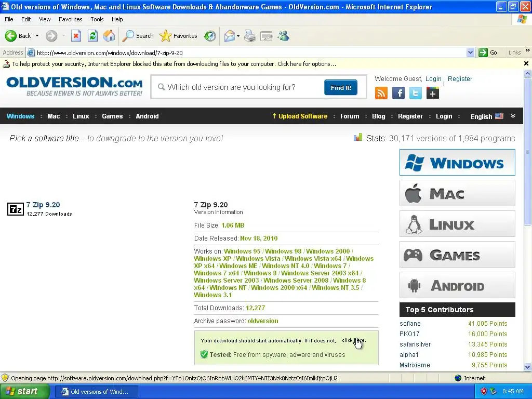Click the scrollbar down arrow

(528, 367)
